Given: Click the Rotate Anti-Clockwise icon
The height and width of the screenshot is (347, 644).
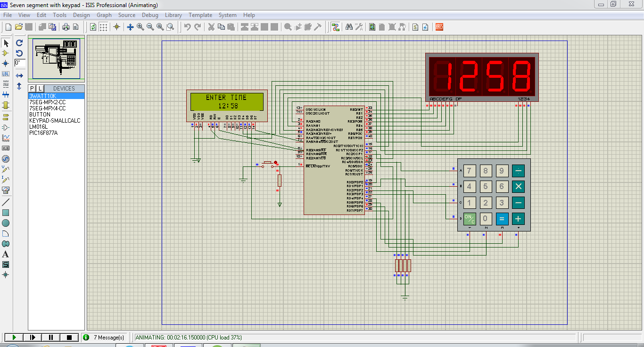Looking at the screenshot, I should point(19,53).
